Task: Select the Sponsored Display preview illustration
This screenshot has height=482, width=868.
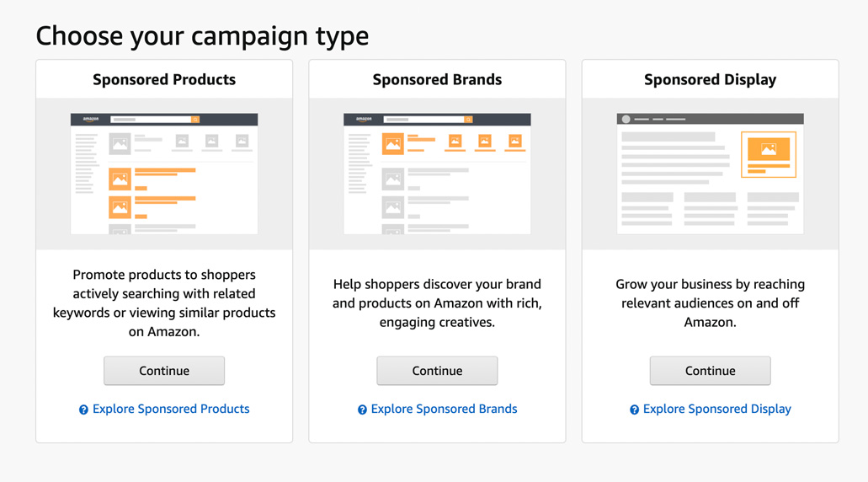Action: [711, 174]
